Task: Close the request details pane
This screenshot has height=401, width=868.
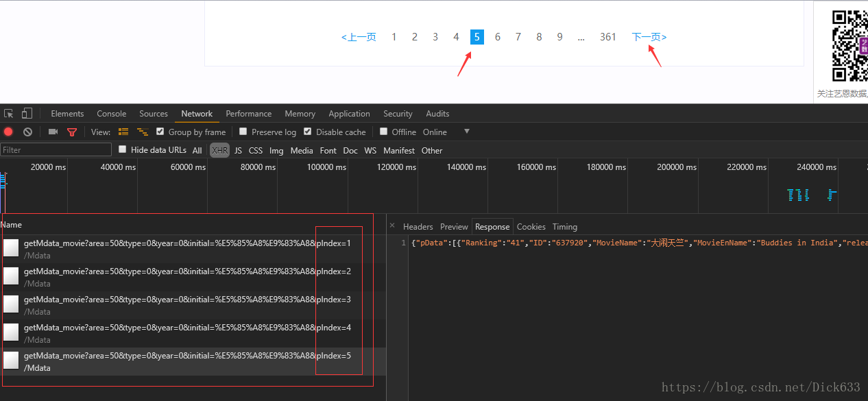Action: coord(392,226)
